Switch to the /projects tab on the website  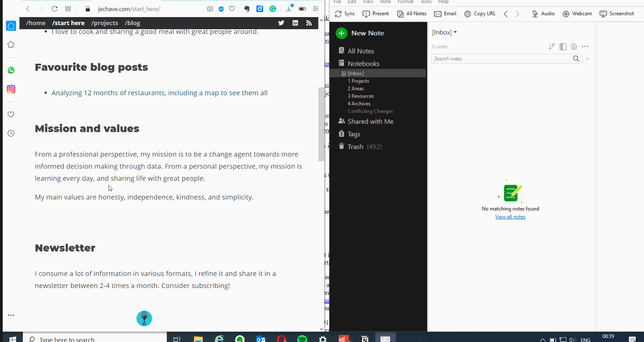(x=105, y=23)
